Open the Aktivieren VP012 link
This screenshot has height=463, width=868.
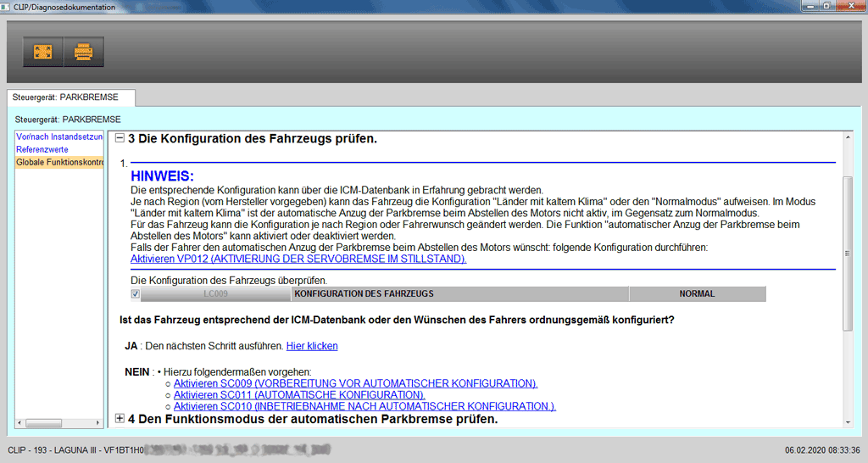coord(298,259)
